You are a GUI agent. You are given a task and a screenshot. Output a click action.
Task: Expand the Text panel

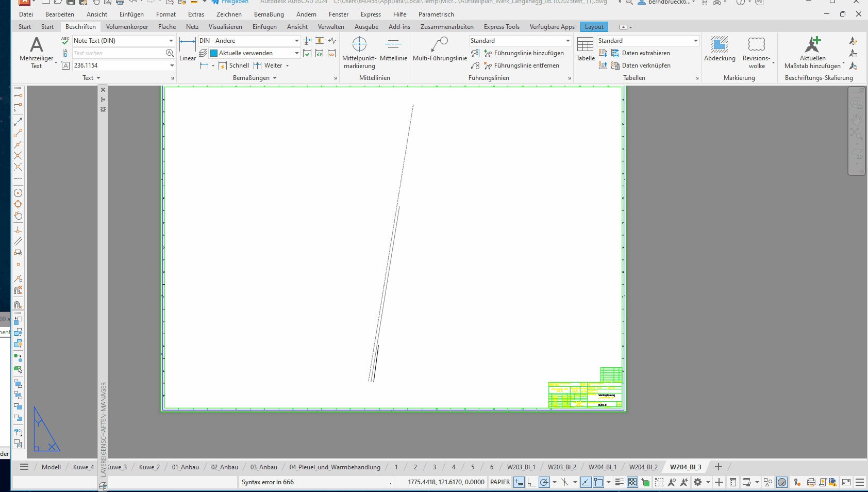pos(92,78)
